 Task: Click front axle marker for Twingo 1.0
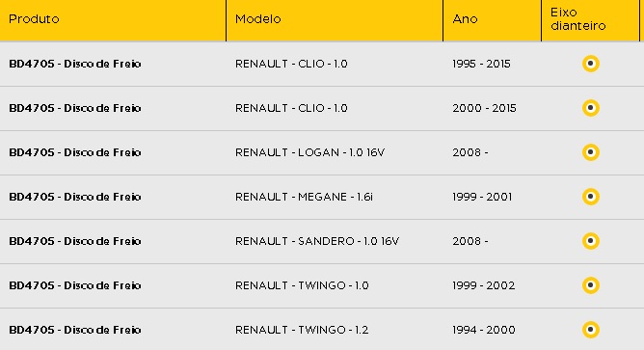pos(591,285)
